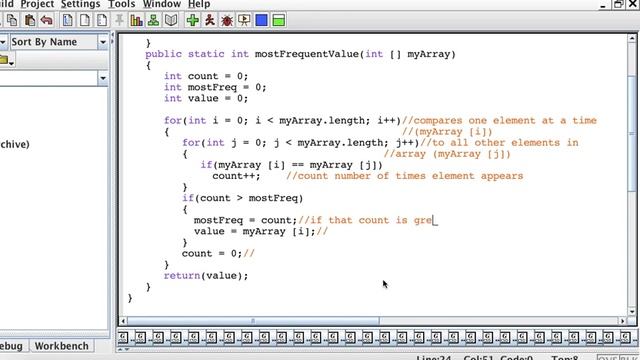The image size is (640, 360).
Task: Click the presentation board run-in-canvas icon
Action: [x=244, y=20]
